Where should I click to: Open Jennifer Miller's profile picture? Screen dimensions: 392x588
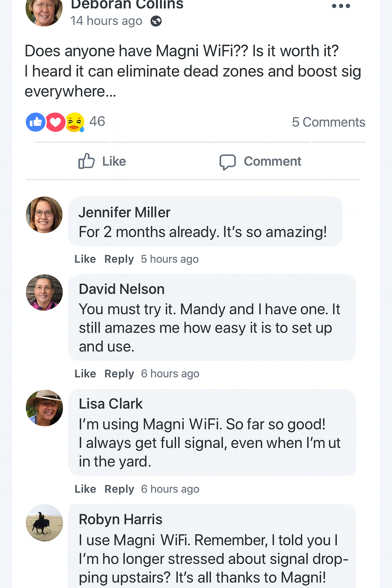point(44,215)
